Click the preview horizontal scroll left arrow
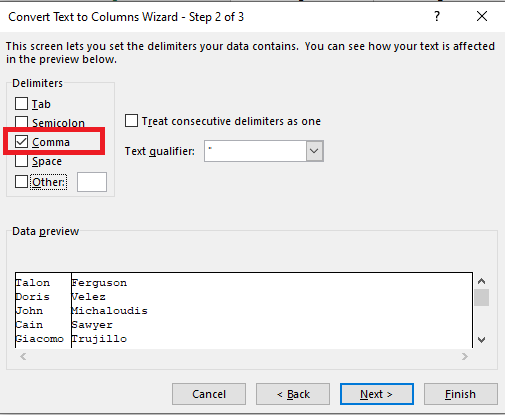This screenshot has height=415, width=505. [x=23, y=357]
